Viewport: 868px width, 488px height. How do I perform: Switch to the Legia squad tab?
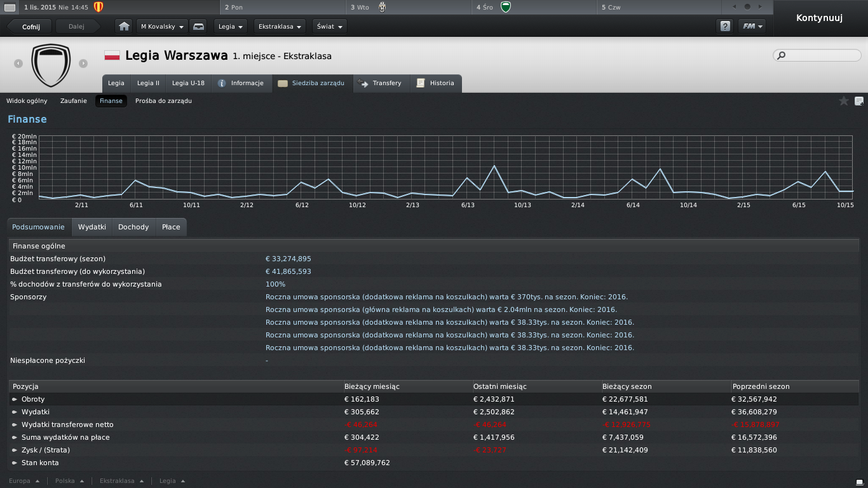[116, 83]
